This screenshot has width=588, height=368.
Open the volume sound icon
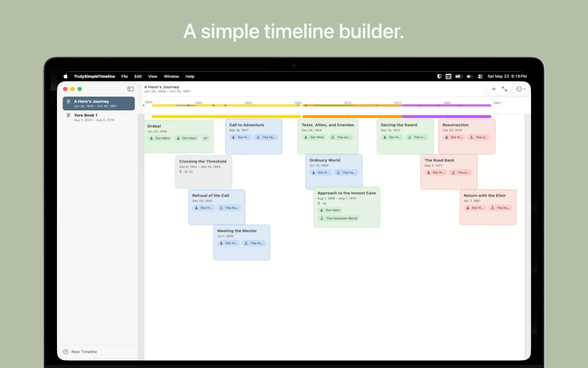469,76
